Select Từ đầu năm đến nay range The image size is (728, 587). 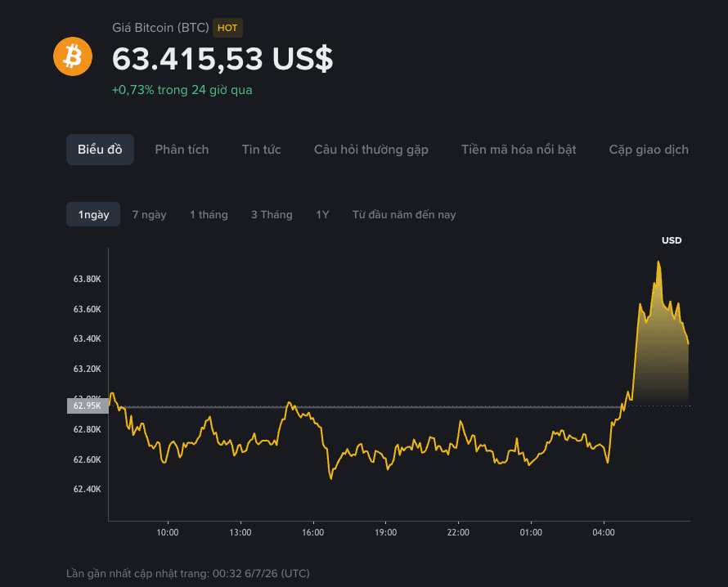click(404, 214)
